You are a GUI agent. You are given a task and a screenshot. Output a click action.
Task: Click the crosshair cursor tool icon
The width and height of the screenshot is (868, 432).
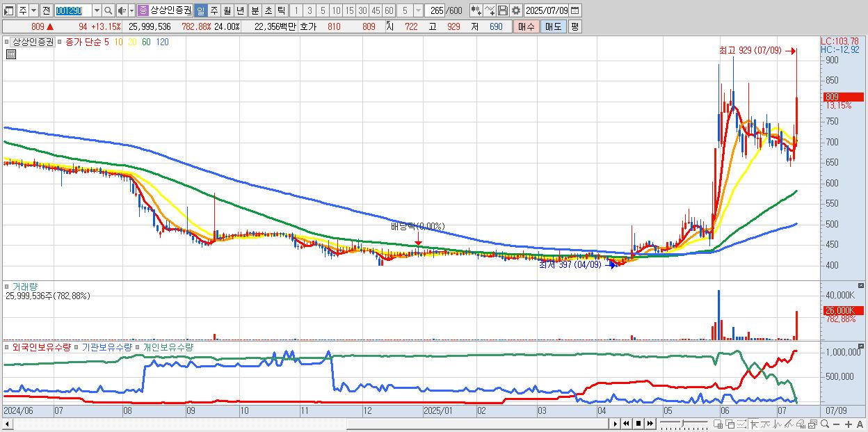[753, 424]
